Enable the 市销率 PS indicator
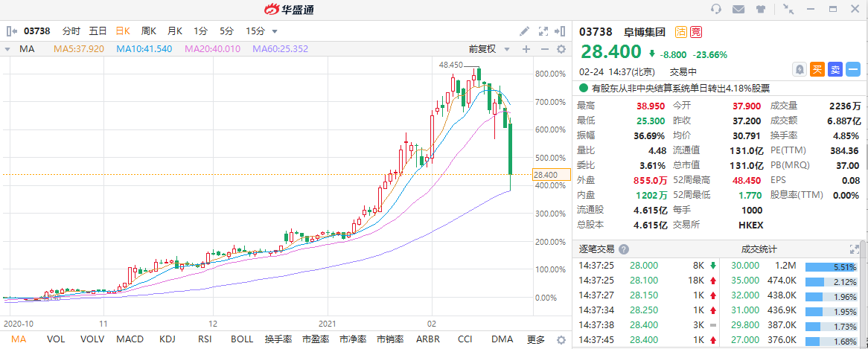The height and width of the screenshot is (349, 868). pos(390,339)
